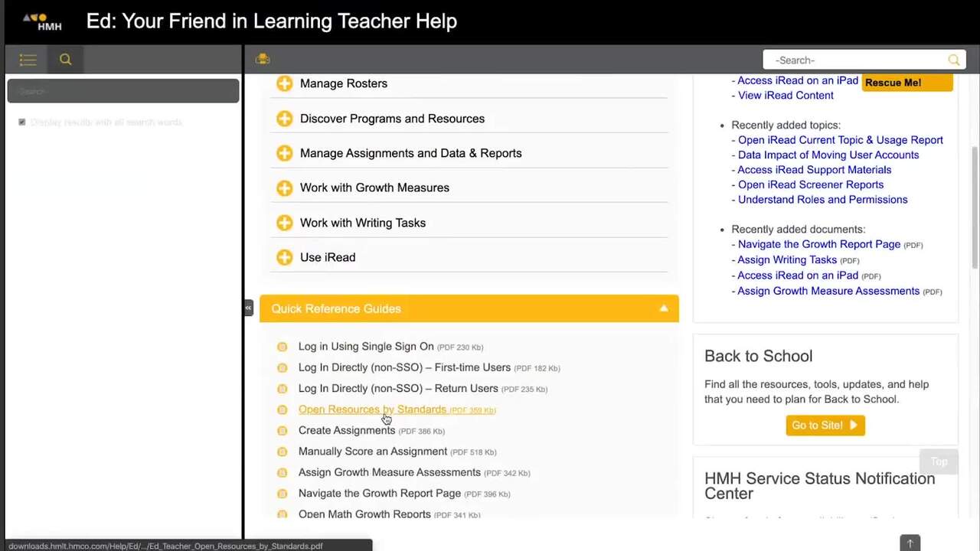980x551 pixels.
Task: Open Data Impact of Moving User Accounts
Action: (x=828, y=155)
